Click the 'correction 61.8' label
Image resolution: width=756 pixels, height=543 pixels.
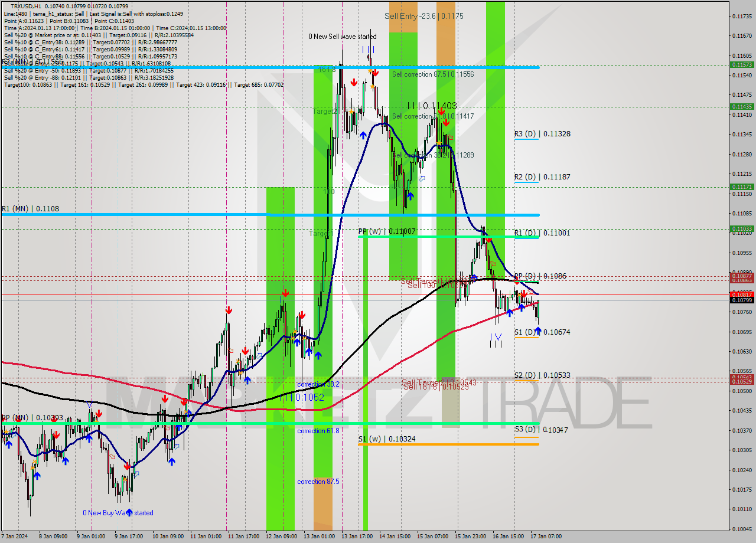[318, 431]
